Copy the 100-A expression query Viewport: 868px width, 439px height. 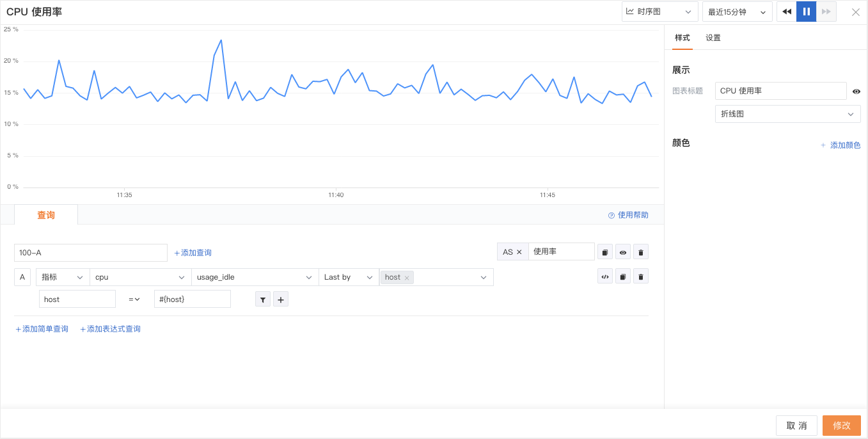605,252
